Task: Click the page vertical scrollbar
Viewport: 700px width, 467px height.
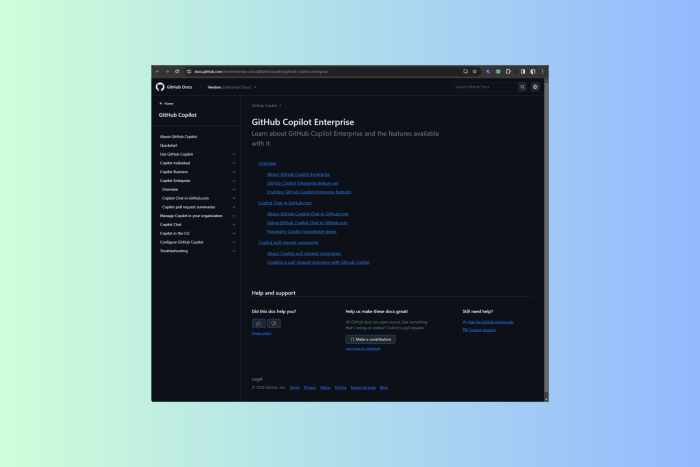Action: click(546, 240)
